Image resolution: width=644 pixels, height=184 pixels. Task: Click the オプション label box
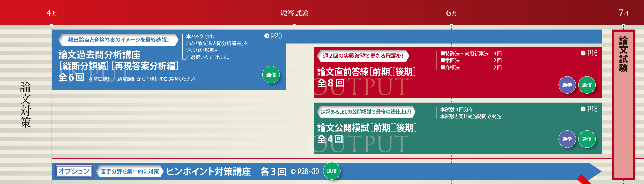pyautogui.click(x=74, y=171)
